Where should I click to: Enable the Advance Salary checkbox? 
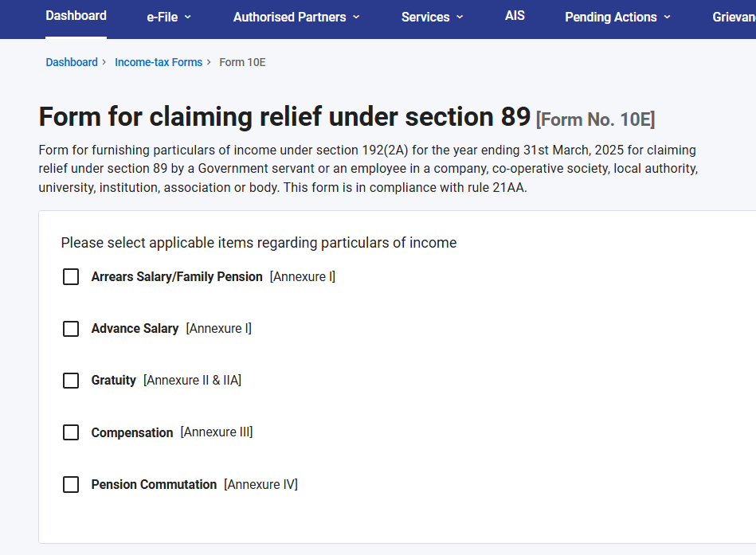(70, 328)
